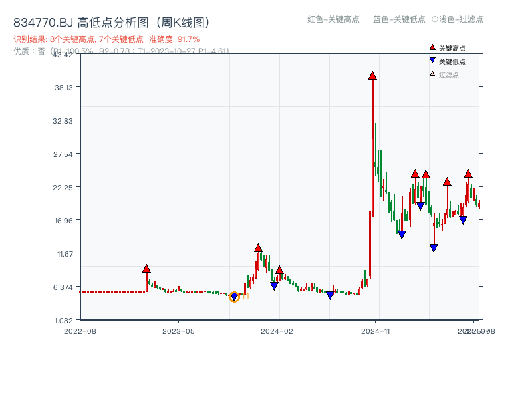532x399 pixels.
Task: Click the blue triangle marker below 2024-02
Action: [x=274, y=286]
